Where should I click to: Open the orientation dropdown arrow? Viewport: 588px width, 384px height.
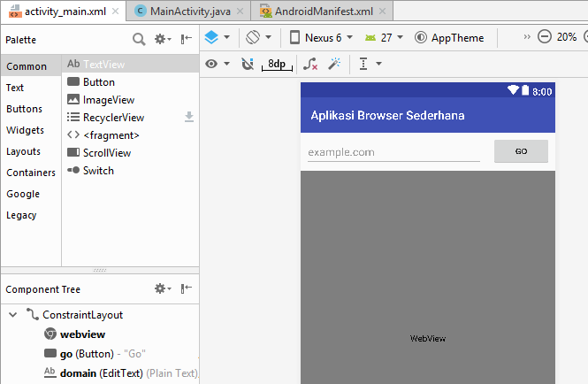coord(268,37)
